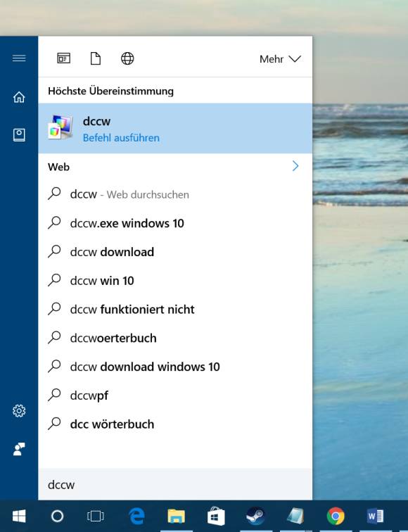
Task: Run the dccw command best match
Action: (x=175, y=129)
